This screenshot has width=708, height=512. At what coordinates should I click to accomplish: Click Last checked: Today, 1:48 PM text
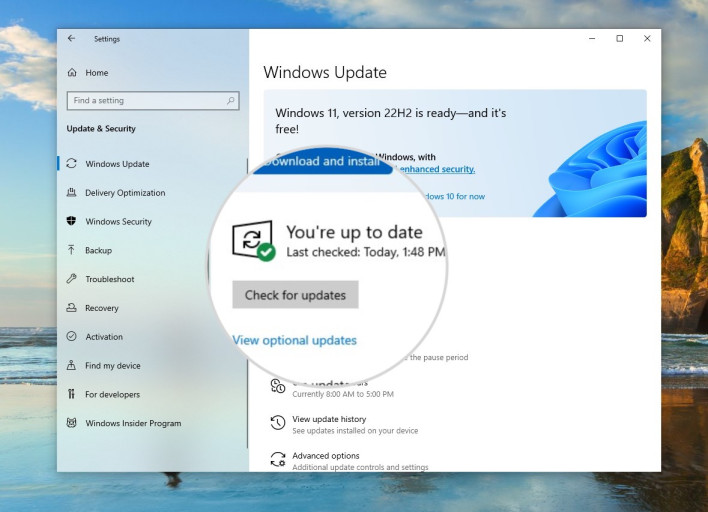(366, 252)
